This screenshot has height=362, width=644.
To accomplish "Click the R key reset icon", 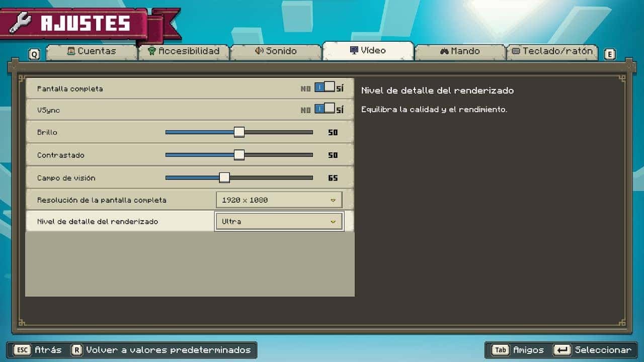I will click(x=76, y=350).
